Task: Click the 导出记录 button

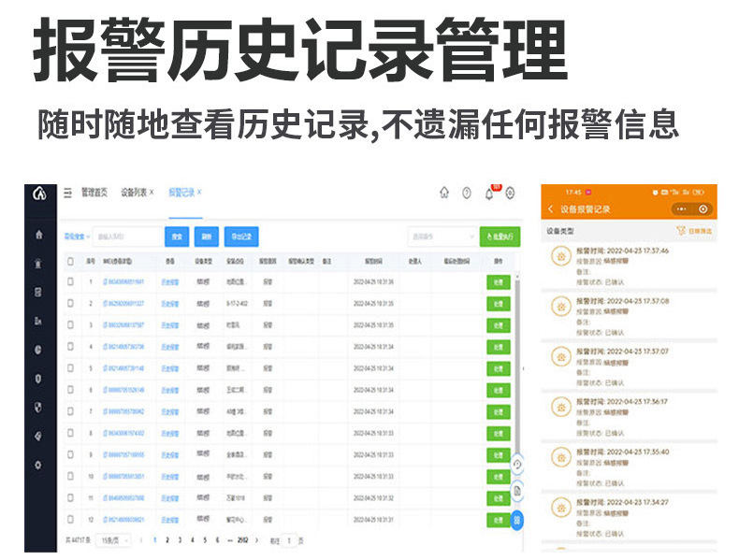Action: [241, 237]
